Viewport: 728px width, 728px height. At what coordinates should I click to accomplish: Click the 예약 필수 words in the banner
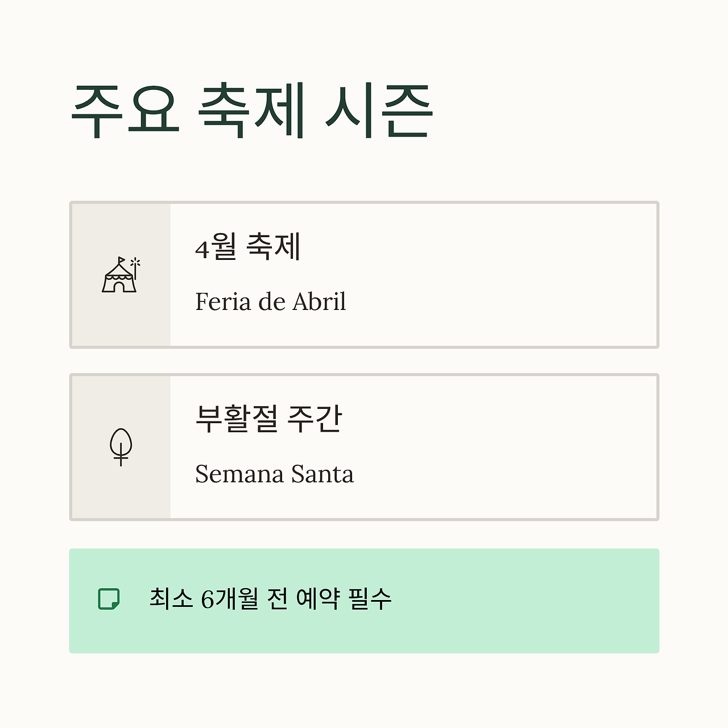coord(344,598)
